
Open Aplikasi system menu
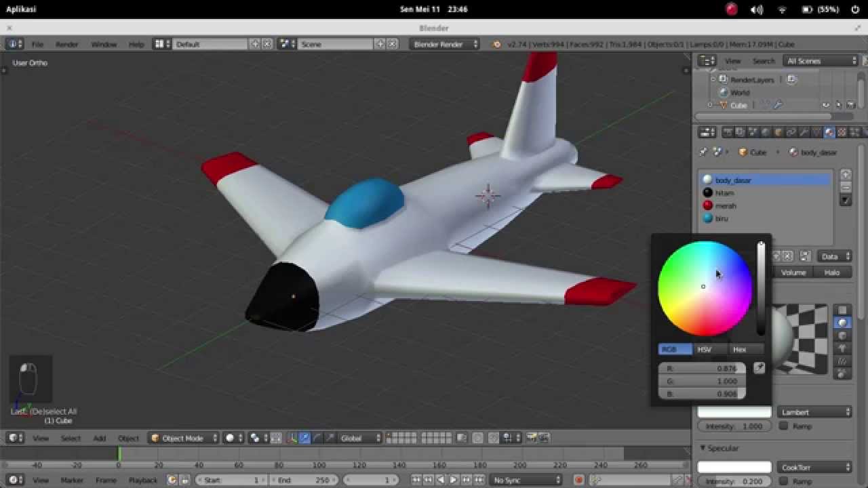[x=21, y=9]
